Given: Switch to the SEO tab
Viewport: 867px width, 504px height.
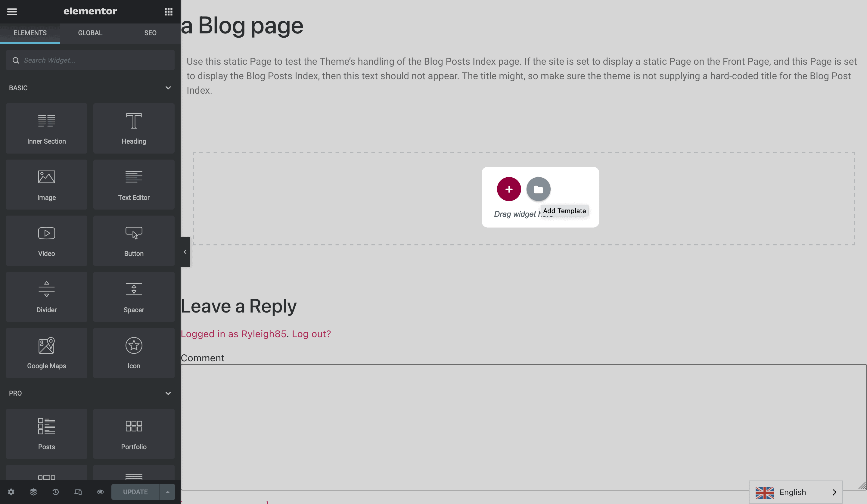Looking at the screenshot, I should [x=150, y=33].
